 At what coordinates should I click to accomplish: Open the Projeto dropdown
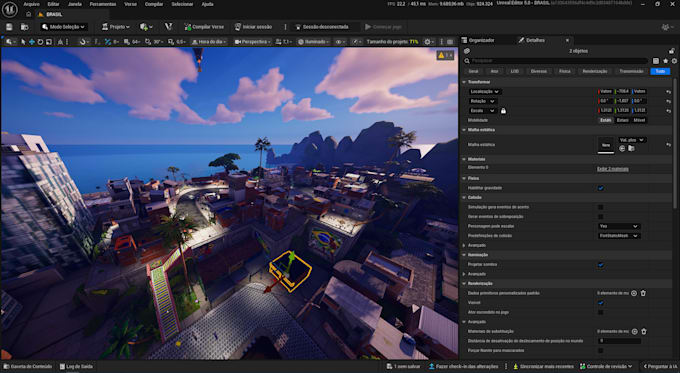click(116, 27)
